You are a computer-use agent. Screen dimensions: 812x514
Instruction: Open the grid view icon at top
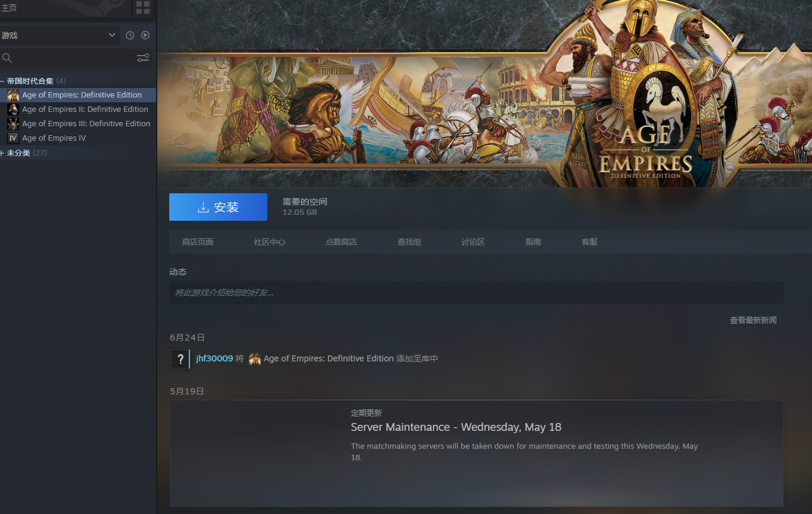[143, 8]
